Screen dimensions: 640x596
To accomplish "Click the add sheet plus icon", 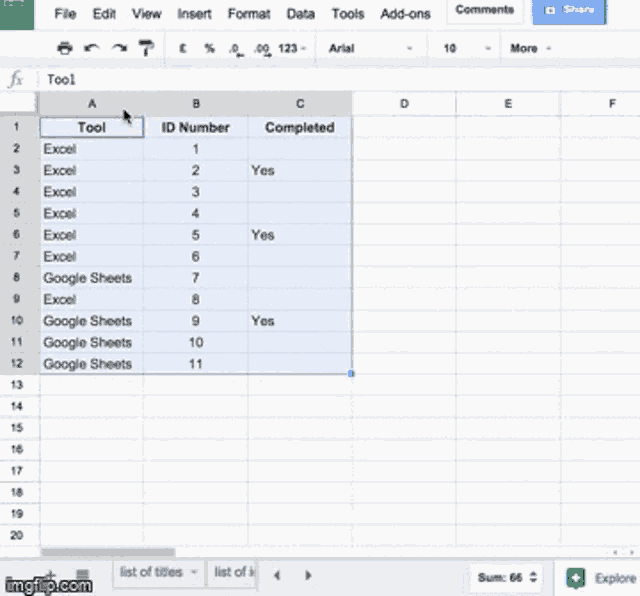I will [50, 574].
